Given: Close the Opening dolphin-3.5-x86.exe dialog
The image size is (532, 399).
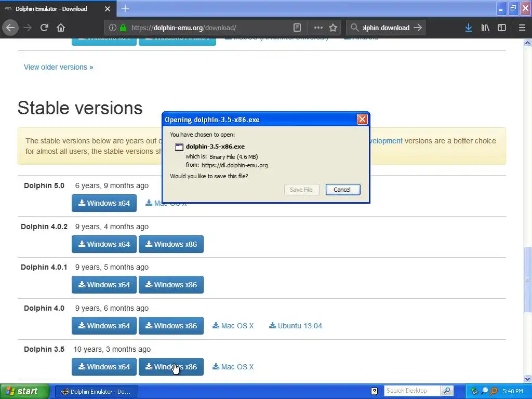Looking at the screenshot, I should pos(362,119).
